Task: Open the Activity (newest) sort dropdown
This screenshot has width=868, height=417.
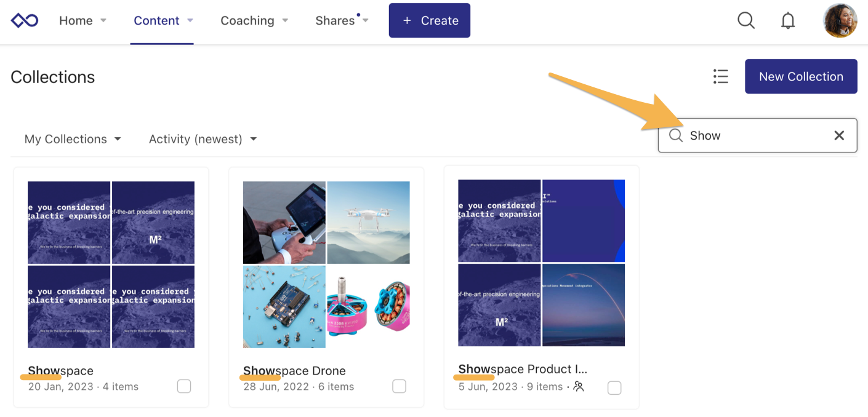Action: [203, 139]
